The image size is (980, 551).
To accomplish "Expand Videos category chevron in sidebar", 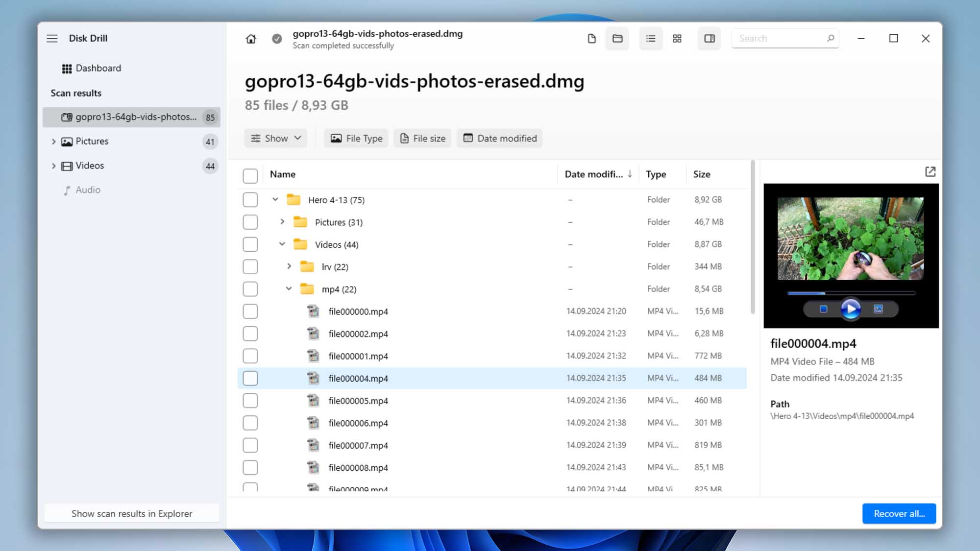I will pyautogui.click(x=54, y=166).
